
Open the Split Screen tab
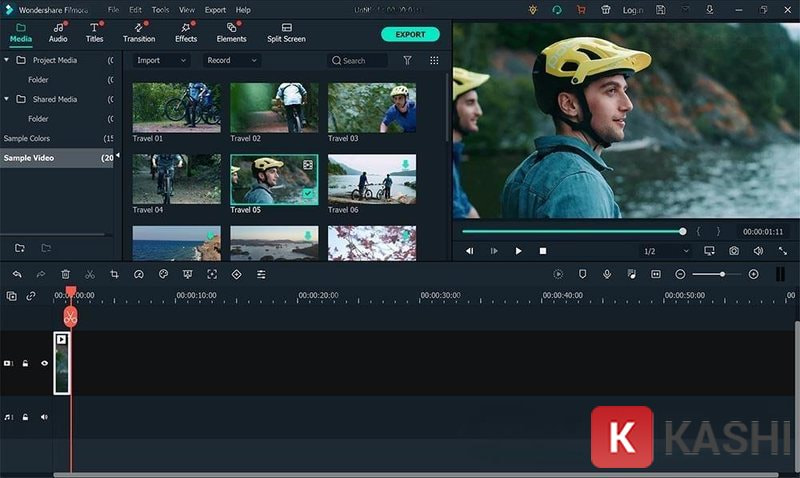[x=286, y=33]
